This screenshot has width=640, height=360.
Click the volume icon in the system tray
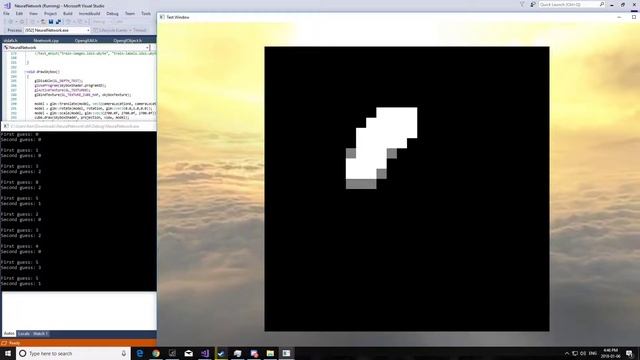tap(583, 353)
